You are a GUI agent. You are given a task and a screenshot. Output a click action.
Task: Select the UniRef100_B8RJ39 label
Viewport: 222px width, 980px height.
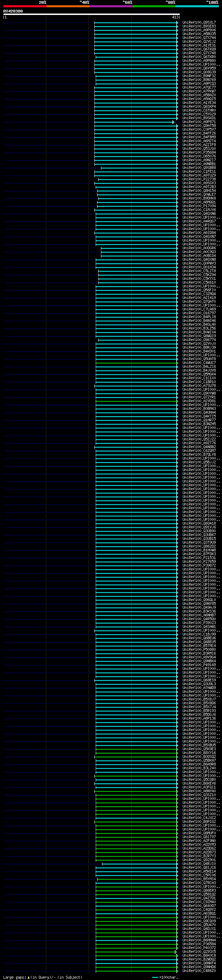[x=199, y=347]
